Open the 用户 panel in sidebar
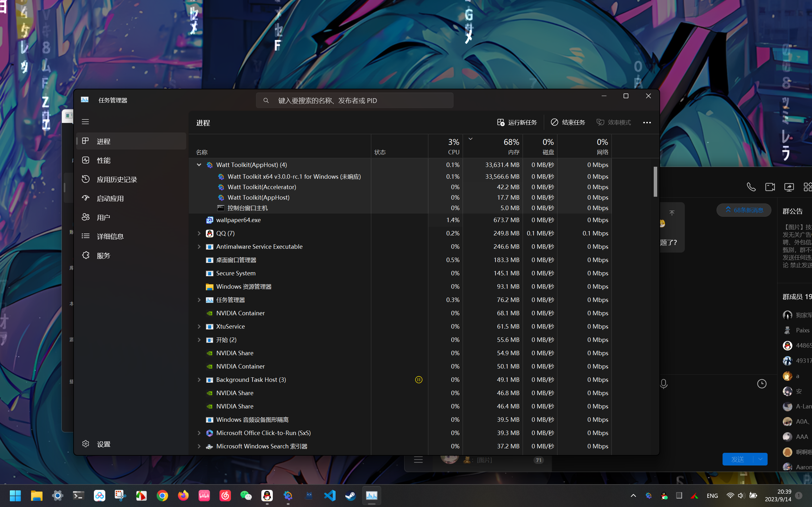 pyautogui.click(x=104, y=217)
